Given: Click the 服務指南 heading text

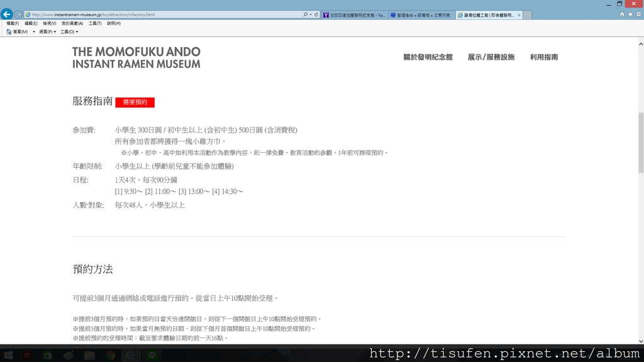Looking at the screenshot, I should point(92,101).
